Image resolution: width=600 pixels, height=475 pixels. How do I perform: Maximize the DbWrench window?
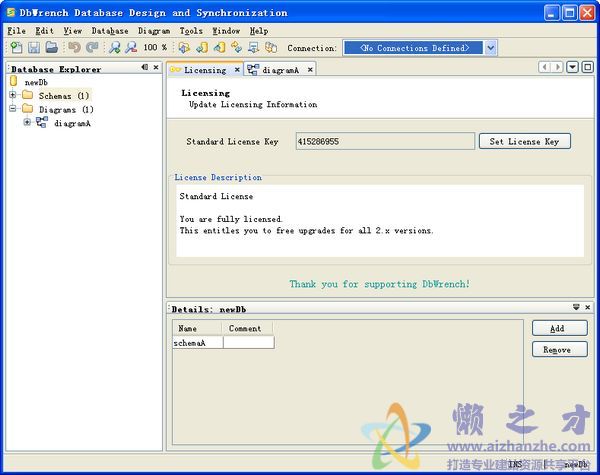click(569, 13)
